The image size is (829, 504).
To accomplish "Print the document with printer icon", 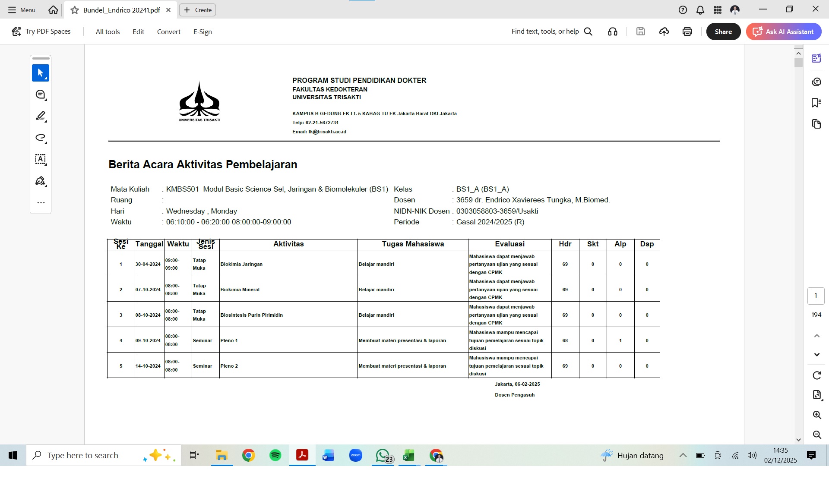I will click(687, 31).
